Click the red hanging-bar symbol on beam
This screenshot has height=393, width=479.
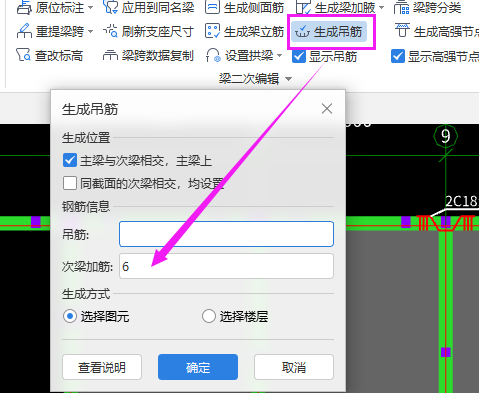(x=446, y=223)
